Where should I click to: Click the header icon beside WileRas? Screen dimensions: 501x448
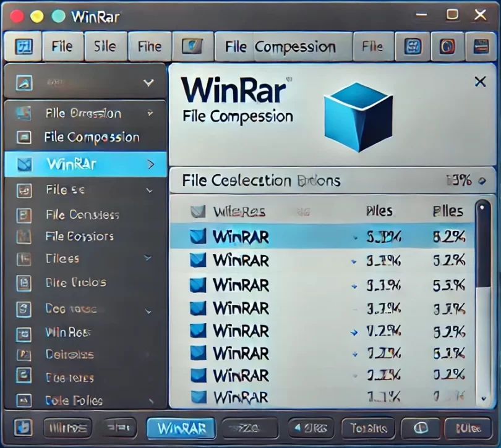pos(198,211)
